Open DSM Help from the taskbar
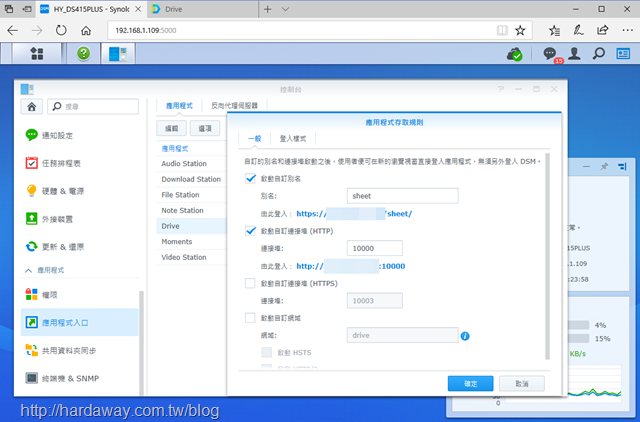640x422 pixels. click(x=84, y=53)
